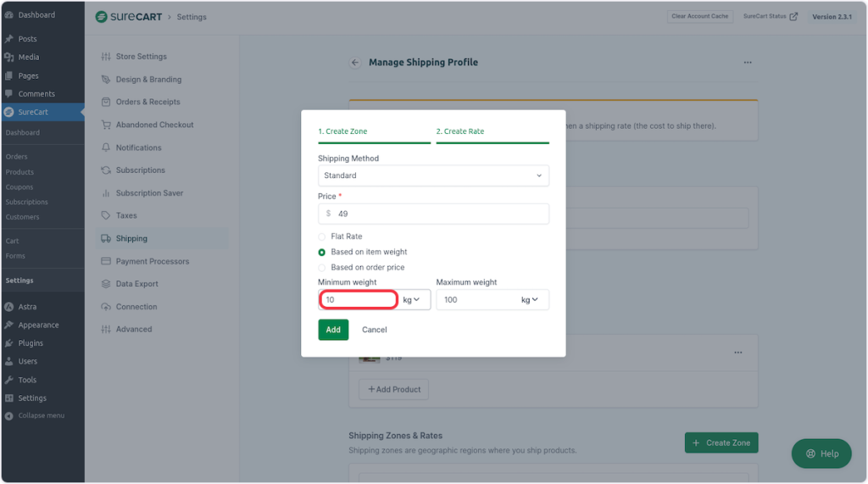Open the SureCart Status external link icon
This screenshot has height=484, width=868.
(x=793, y=17)
